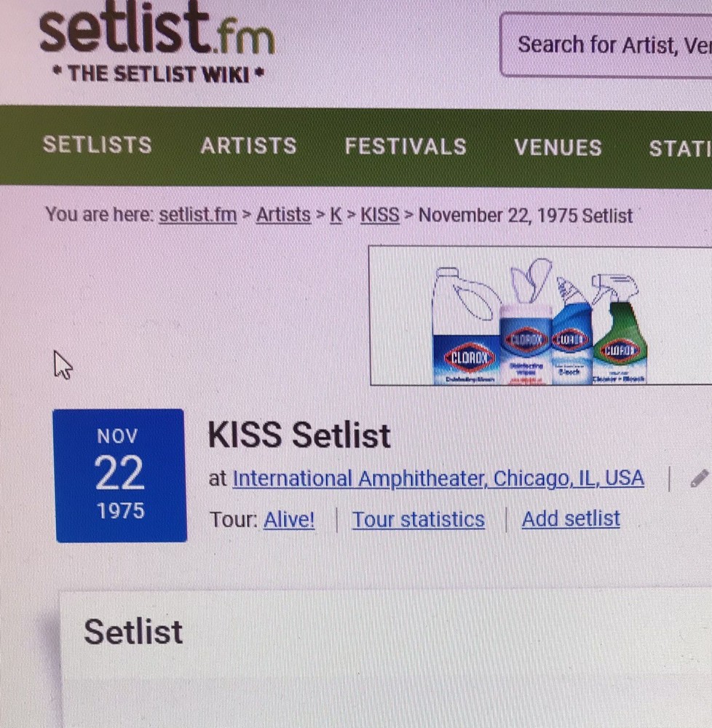Follow the setlist.fm breadcrumb link
This screenshot has height=728, width=712.
(x=198, y=215)
